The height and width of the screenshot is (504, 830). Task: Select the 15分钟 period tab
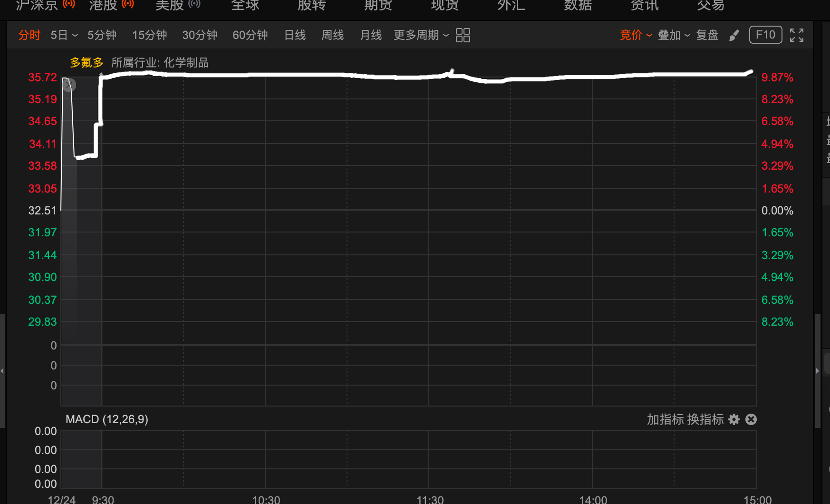[149, 35]
